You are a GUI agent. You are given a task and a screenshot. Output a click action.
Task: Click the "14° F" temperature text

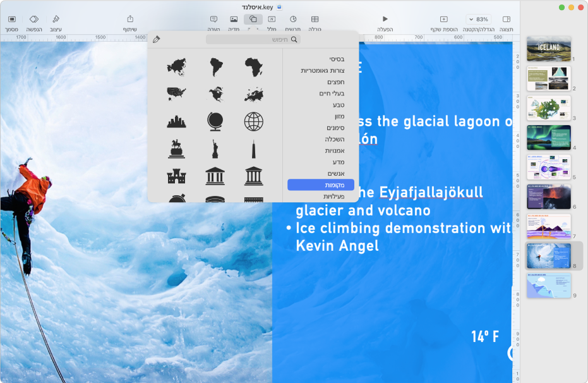click(484, 336)
